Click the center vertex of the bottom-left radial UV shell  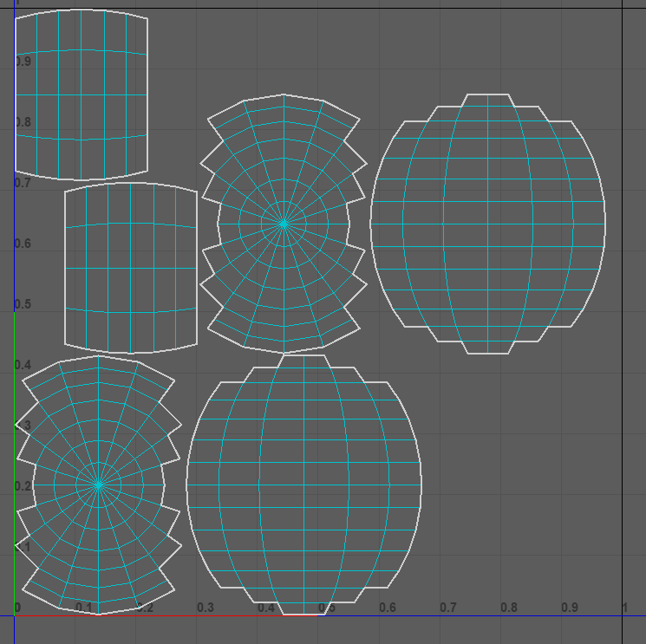point(99,485)
